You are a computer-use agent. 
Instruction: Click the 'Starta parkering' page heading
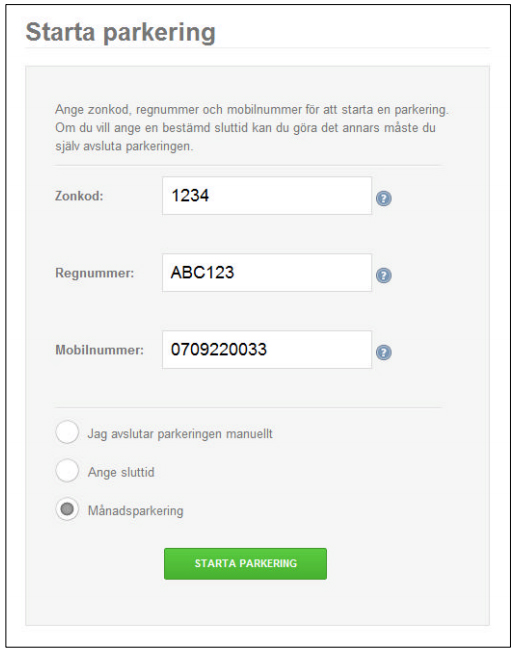click(121, 32)
